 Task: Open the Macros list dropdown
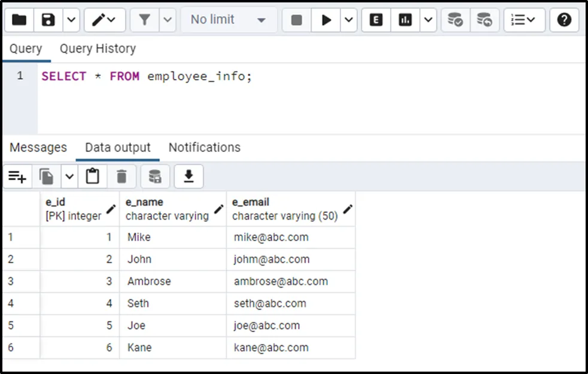524,20
